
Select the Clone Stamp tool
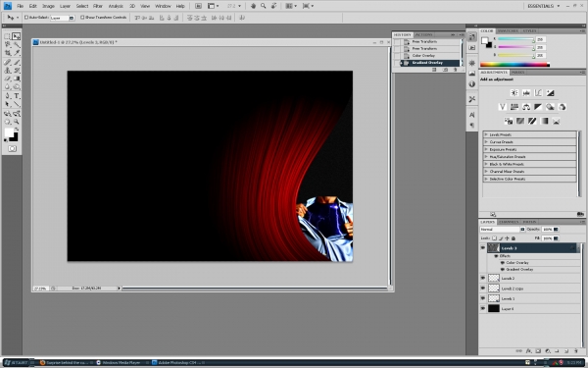7,71
